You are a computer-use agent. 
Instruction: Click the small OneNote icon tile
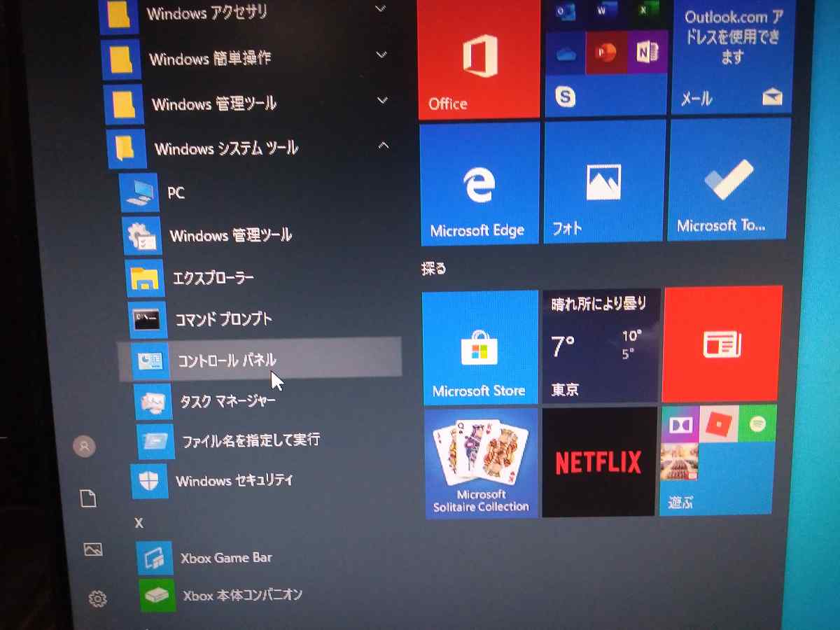pos(647,53)
